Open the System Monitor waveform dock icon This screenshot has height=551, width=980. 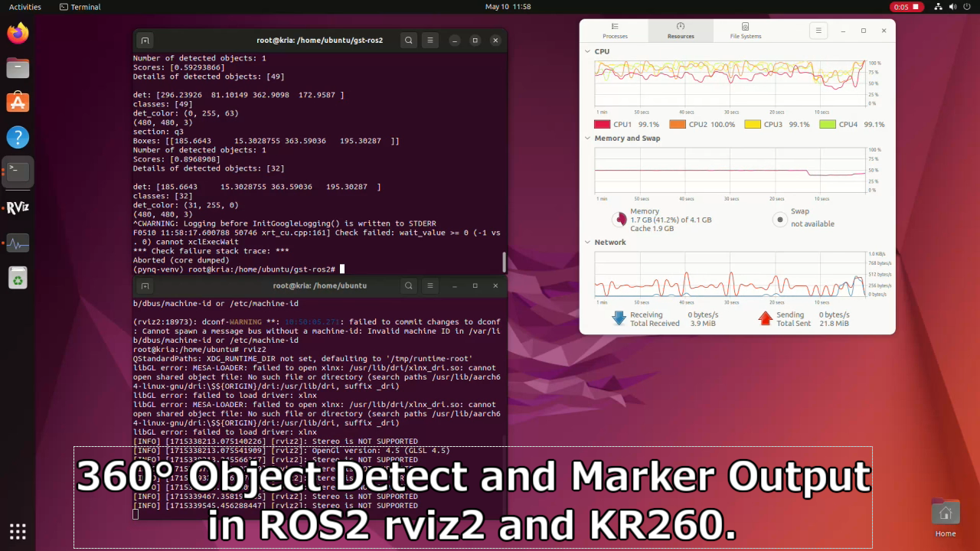17,243
